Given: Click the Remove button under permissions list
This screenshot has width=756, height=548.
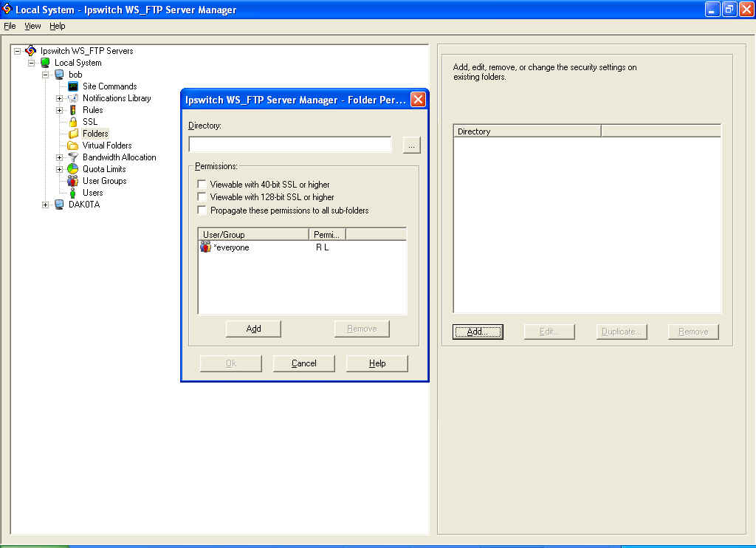Looking at the screenshot, I should pos(362,329).
